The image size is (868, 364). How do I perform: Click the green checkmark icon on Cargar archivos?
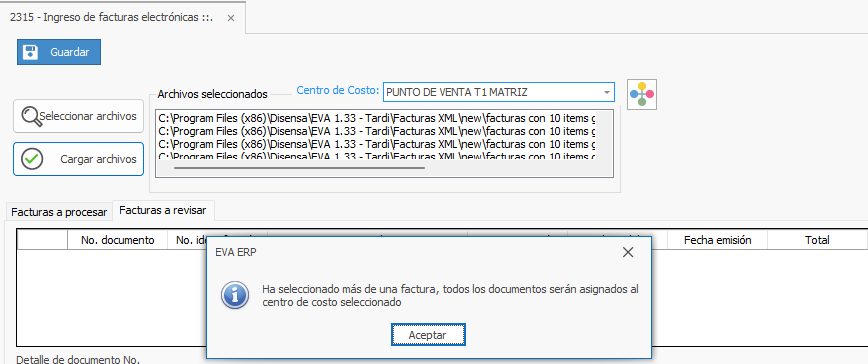[32, 159]
